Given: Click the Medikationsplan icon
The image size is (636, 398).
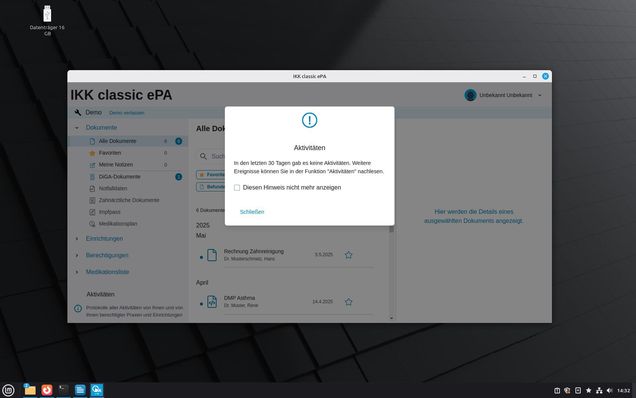Looking at the screenshot, I should click(x=92, y=224).
